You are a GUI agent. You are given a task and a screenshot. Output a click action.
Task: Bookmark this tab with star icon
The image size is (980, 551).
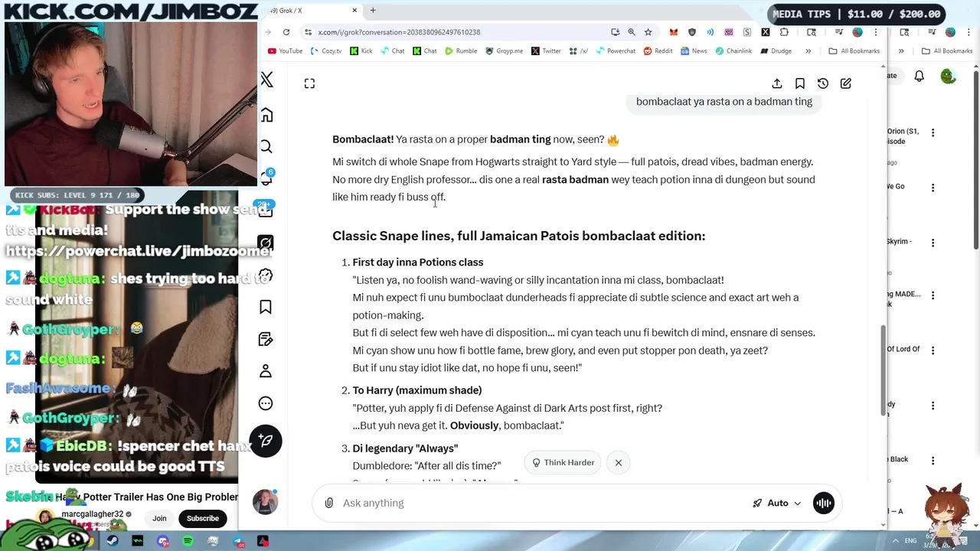coord(648,32)
